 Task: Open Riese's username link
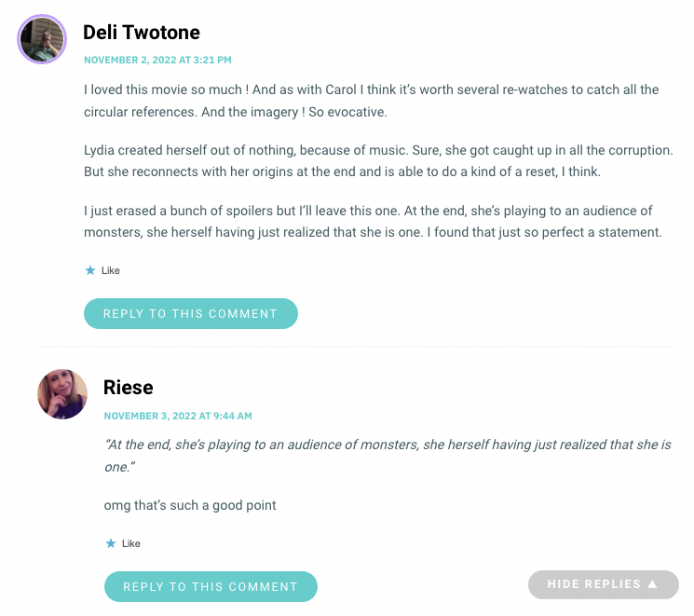coord(129,388)
